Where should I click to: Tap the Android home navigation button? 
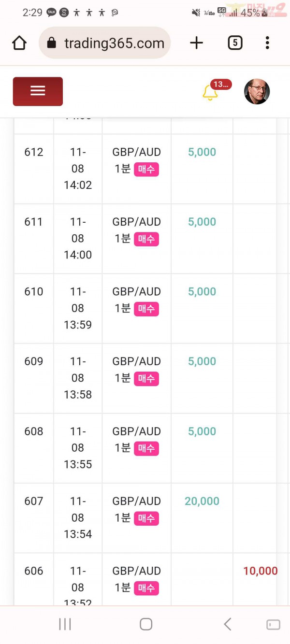click(x=146, y=624)
